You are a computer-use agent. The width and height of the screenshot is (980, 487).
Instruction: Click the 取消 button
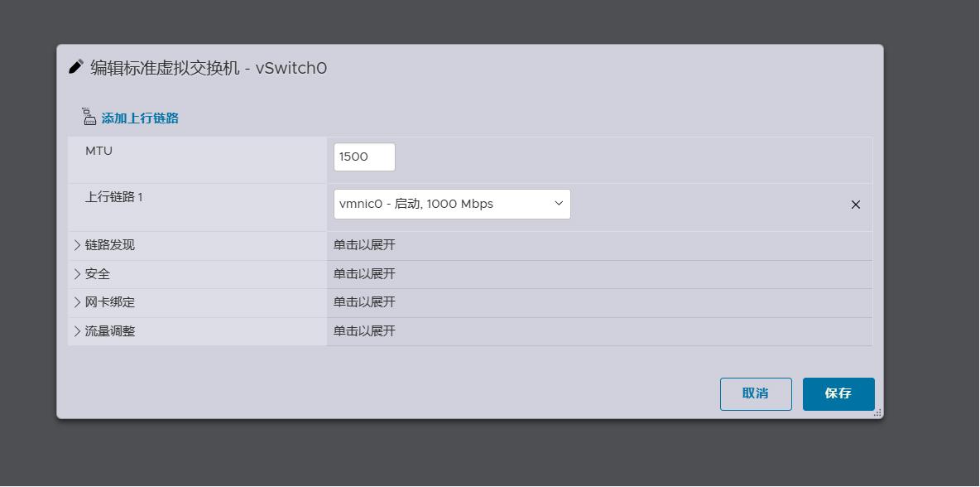[x=756, y=394]
